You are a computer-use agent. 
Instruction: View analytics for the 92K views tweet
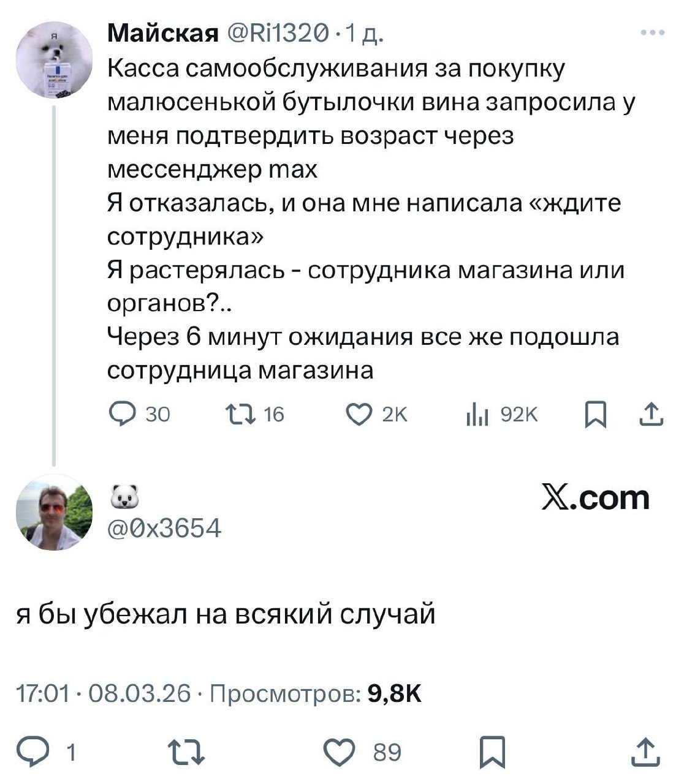tap(476, 415)
